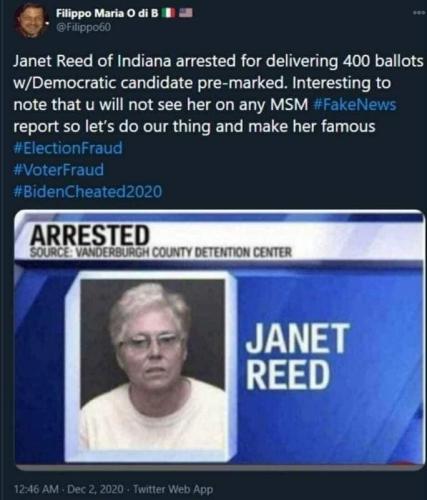Click the JANET REED caption in the image
The height and width of the screenshot is (500, 427).
pyautogui.click(x=297, y=356)
